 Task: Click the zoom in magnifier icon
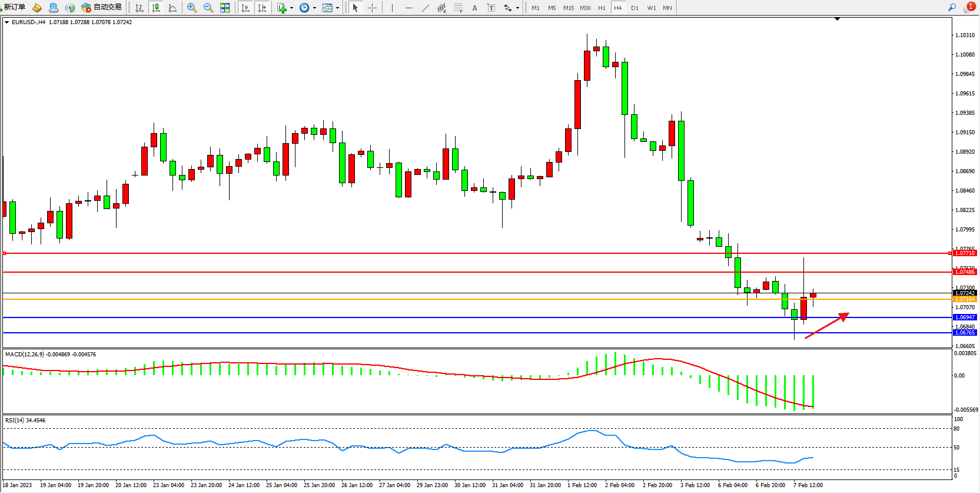(191, 8)
